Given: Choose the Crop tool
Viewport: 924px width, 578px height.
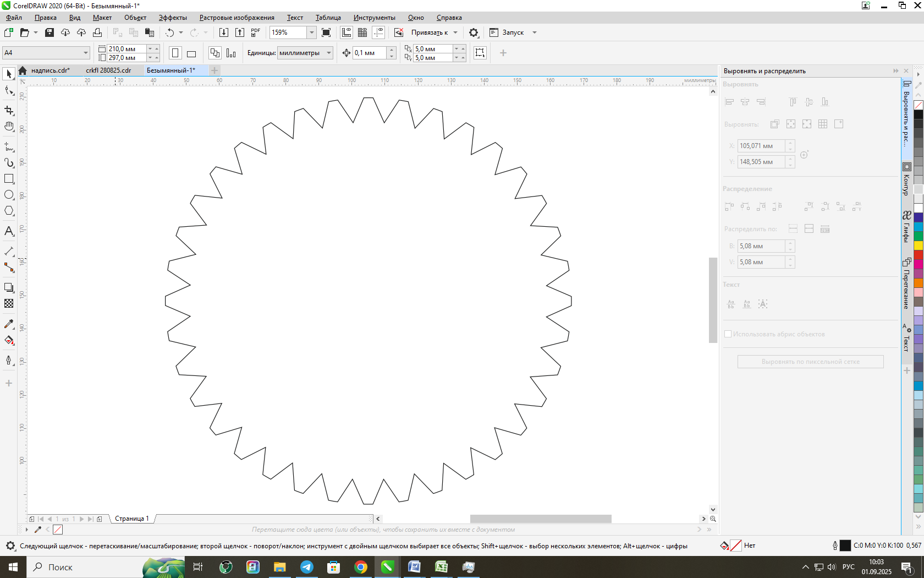Looking at the screenshot, I should [x=9, y=110].
